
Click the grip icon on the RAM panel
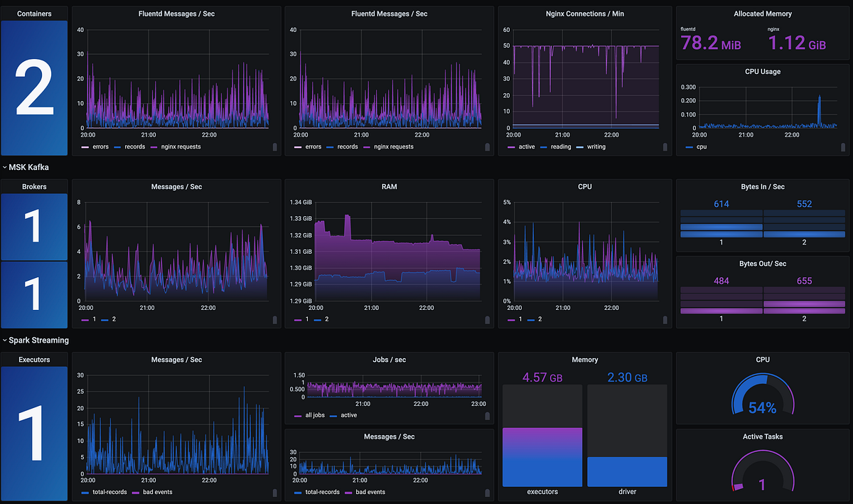pos(488,321)
